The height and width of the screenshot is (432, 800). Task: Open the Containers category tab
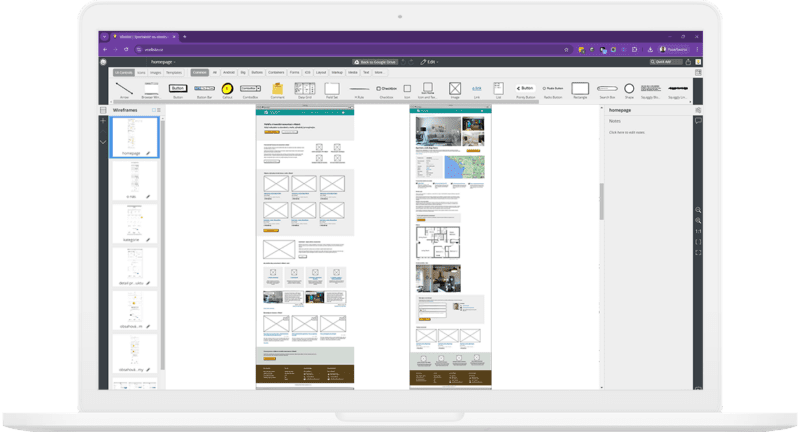[276, 72]
